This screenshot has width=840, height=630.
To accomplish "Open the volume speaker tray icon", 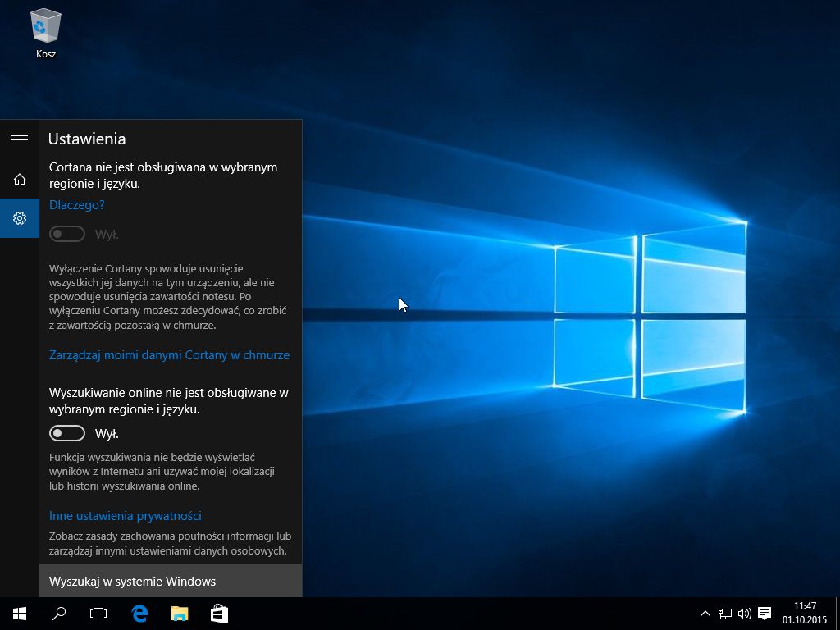I will (x=745, y=614).
